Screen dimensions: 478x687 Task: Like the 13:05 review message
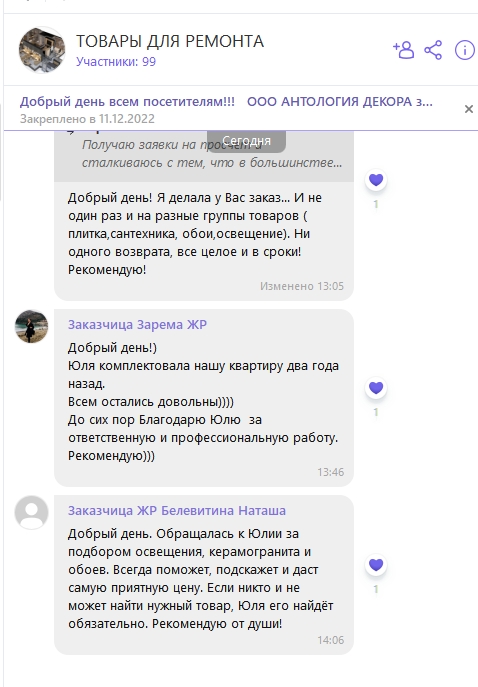[x=376, y=180]
